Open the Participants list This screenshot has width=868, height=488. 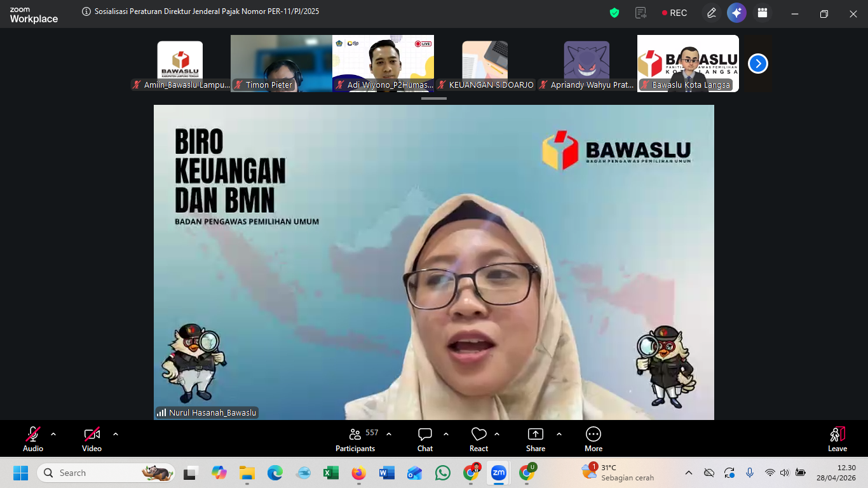[x=355, y=439]
